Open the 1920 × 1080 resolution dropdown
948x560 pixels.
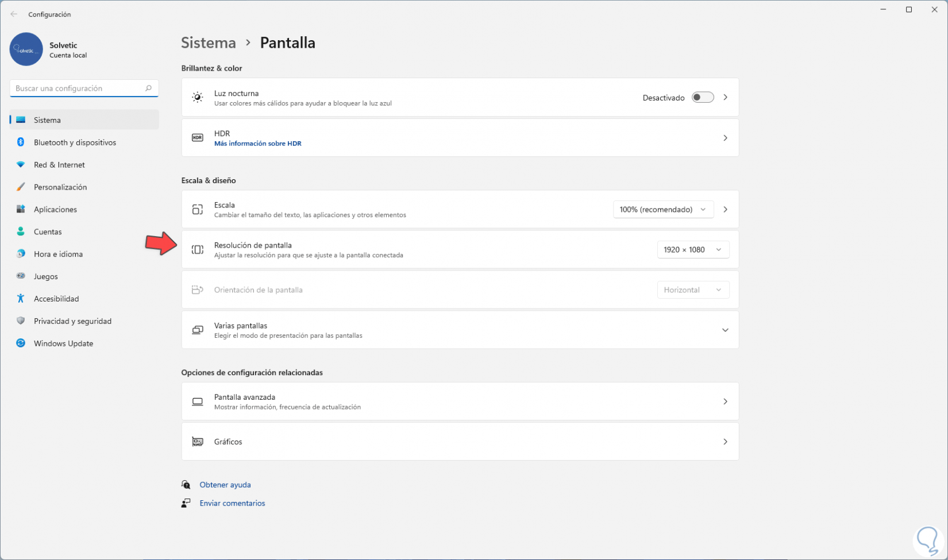tap(693, 250)
